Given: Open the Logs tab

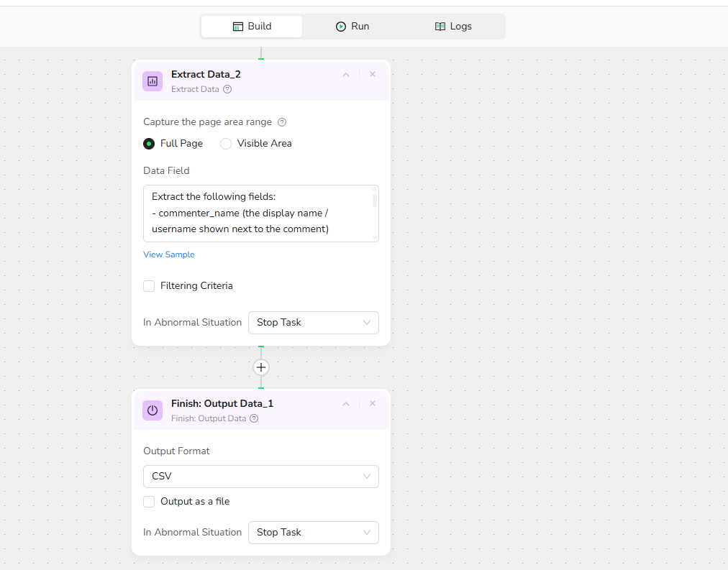Looking at the screenshot, I should 453,27.
